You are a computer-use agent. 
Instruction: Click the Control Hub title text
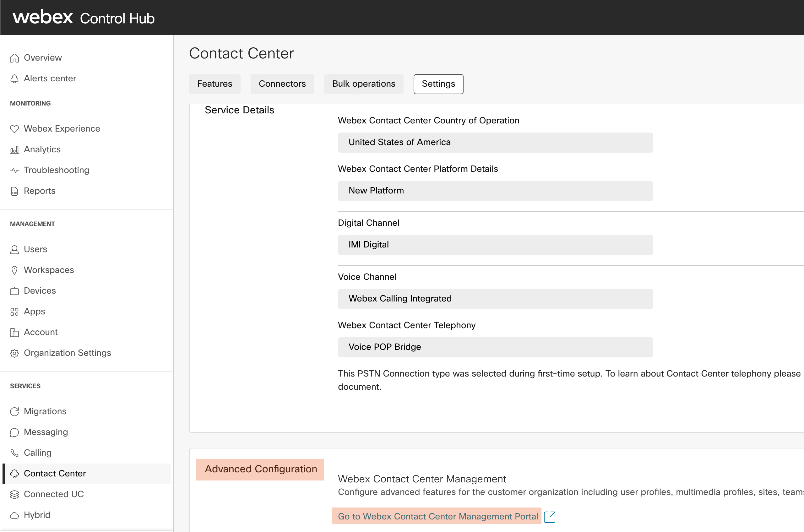(117, 18)
